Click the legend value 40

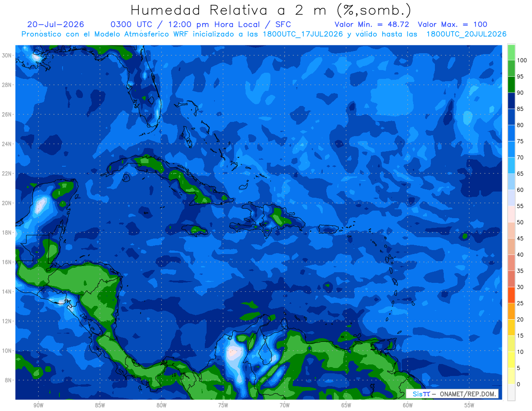(x=520, y=254)
